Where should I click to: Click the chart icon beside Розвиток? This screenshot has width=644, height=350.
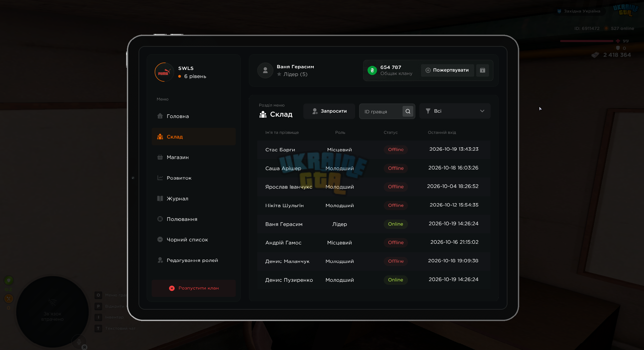(160, 178)
